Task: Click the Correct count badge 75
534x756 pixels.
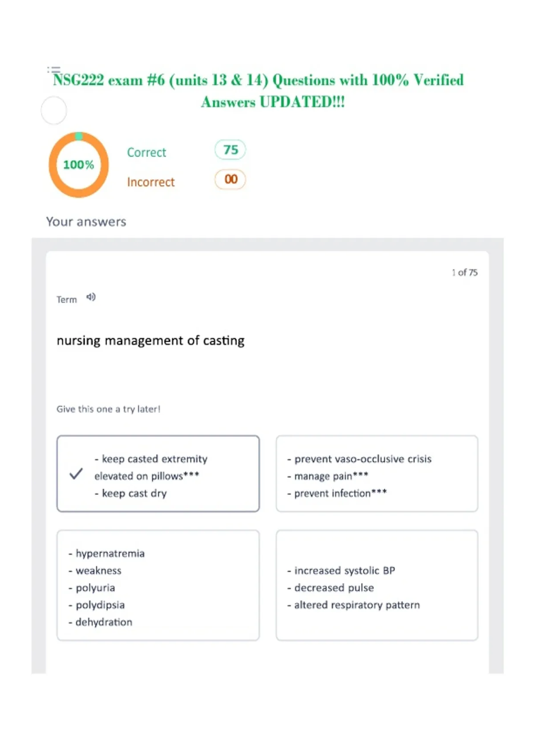Action: click(x=230, y=150)
